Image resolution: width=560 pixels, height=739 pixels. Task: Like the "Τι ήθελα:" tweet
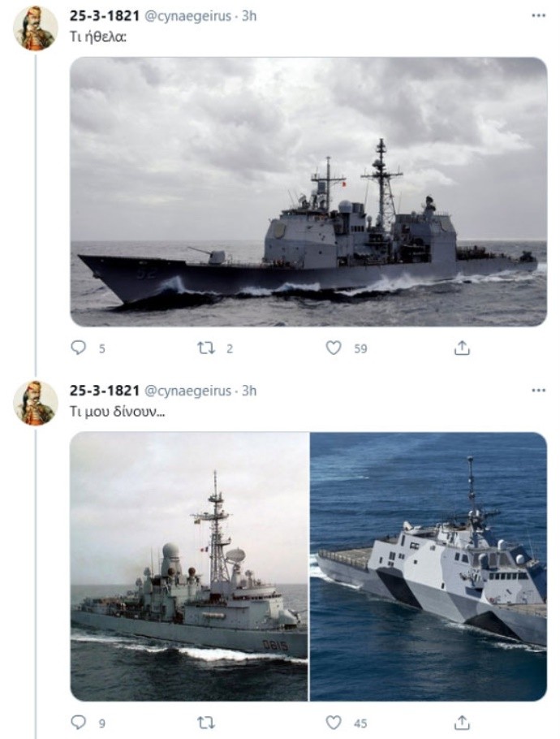[334, 348]
